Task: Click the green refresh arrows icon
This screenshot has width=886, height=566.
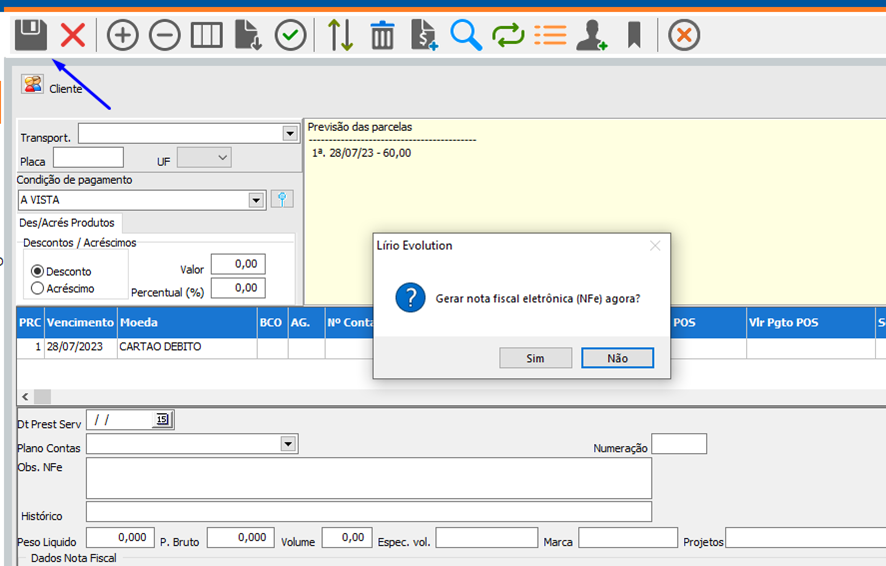Action: click(x=508, y=36)
